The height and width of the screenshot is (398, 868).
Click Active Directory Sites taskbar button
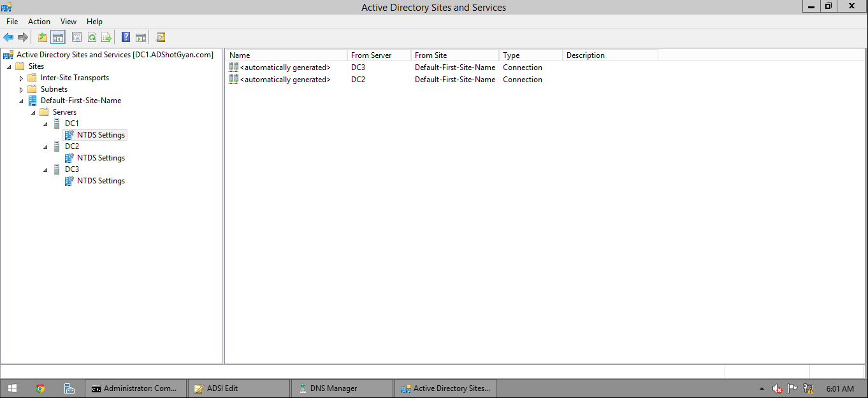(445, 388)
